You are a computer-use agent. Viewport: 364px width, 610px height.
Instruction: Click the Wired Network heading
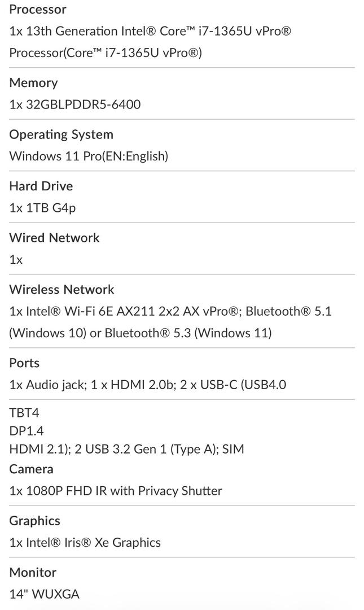tap(54, 238)
